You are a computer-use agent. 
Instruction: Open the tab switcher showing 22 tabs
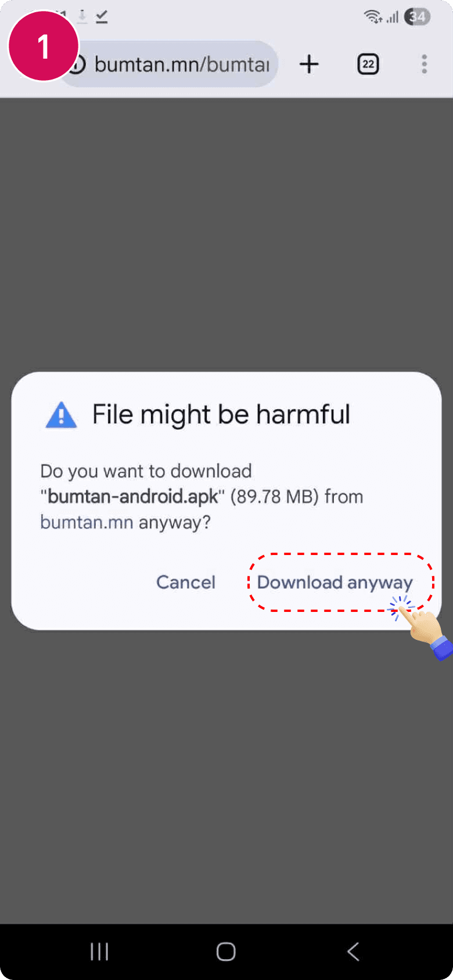[368, 64]
